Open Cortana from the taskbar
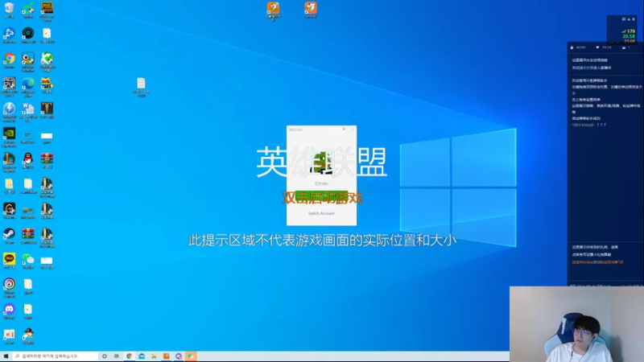Image resolution: width=644 pixels, height=362 pixels. 105,356
